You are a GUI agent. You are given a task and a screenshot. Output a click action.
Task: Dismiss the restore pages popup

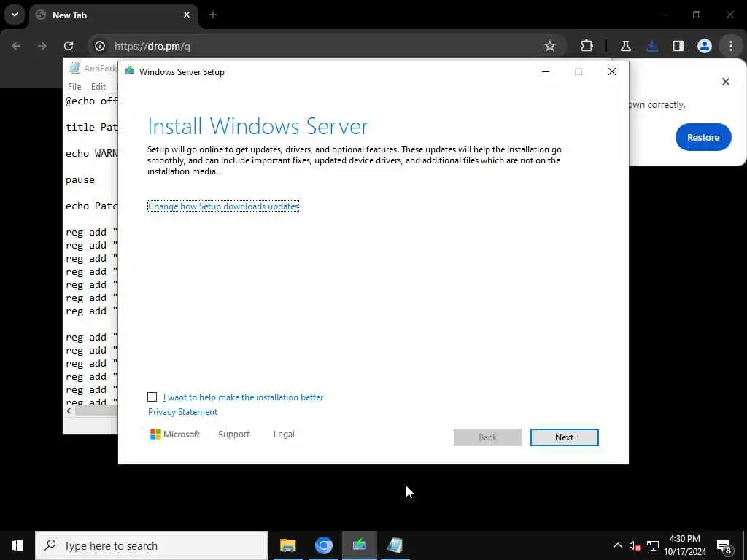[726, 82]
